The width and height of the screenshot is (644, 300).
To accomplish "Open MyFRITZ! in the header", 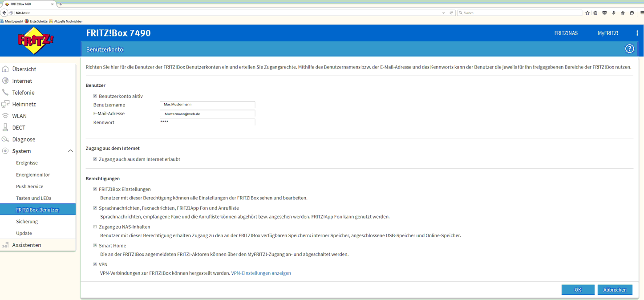I will click(x=608, y=33).
